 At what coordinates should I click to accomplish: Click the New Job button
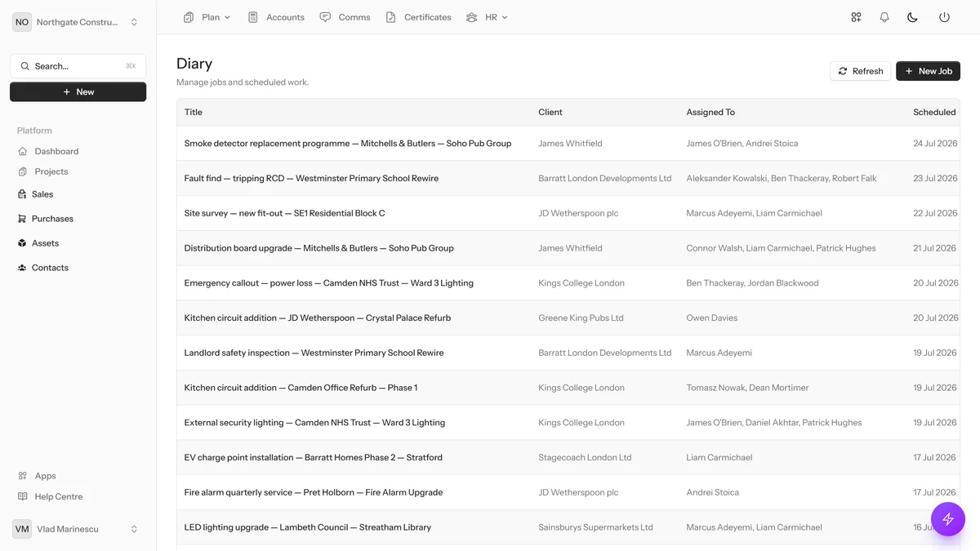pyautogui.click(x=928, y=71)
